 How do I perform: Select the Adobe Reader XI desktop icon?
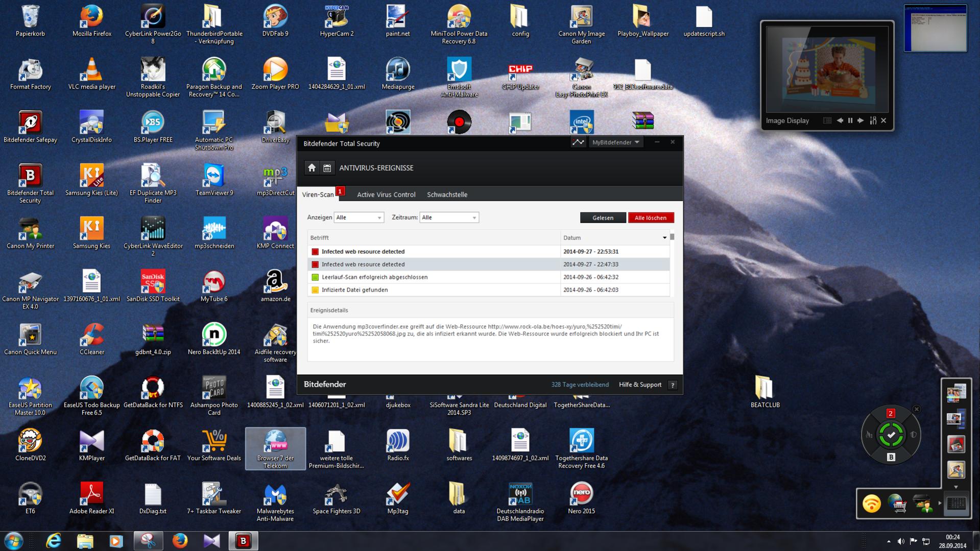(x=92, y=498)
